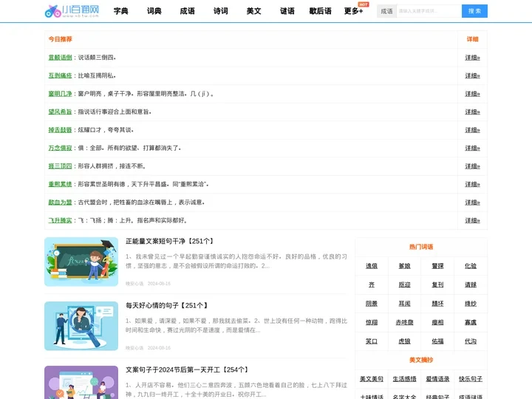Open the idiom 言颠语倒

point(60,58)
